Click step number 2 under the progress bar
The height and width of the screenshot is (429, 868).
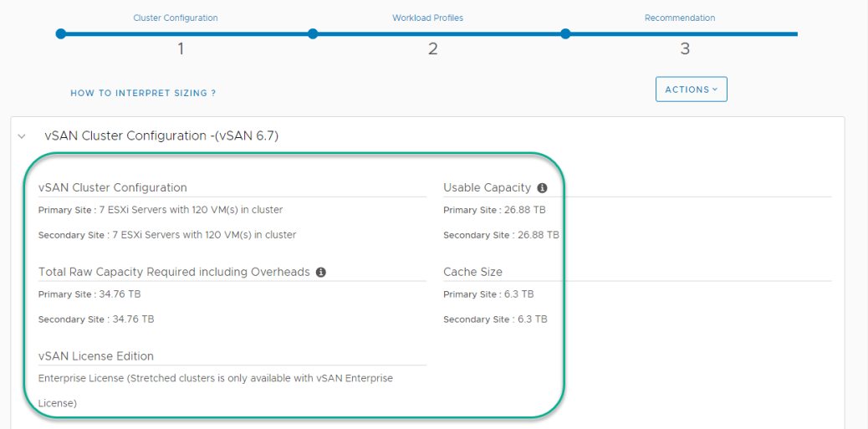tap(433, 49)
